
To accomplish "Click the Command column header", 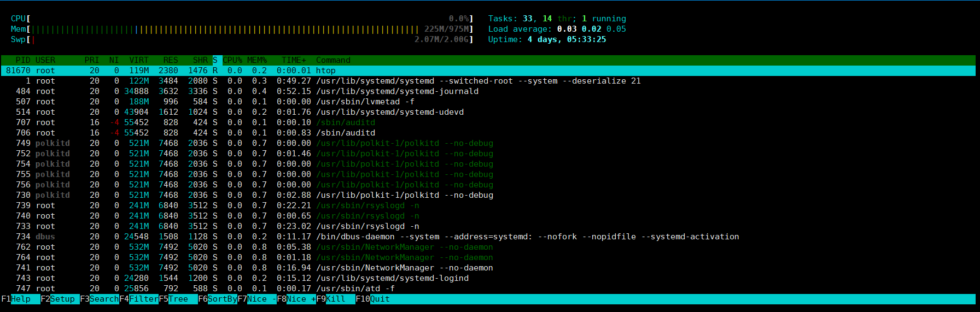I will click(333, 60).
